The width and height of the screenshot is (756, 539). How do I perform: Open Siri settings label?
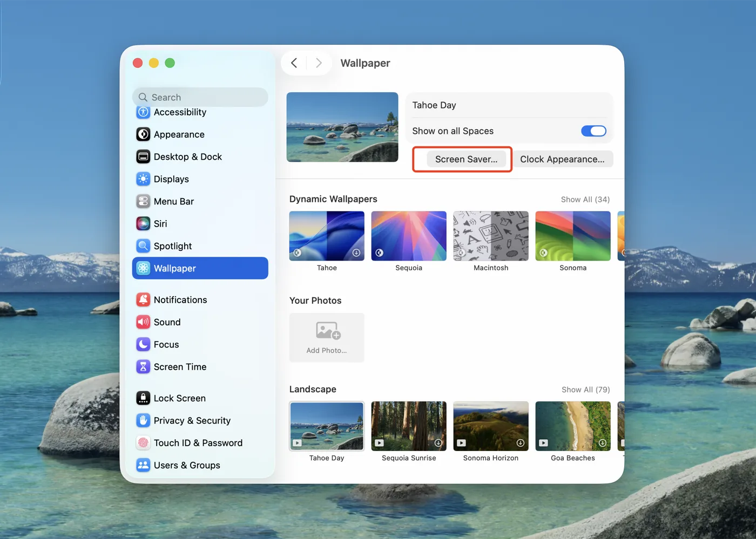point(160,223)
